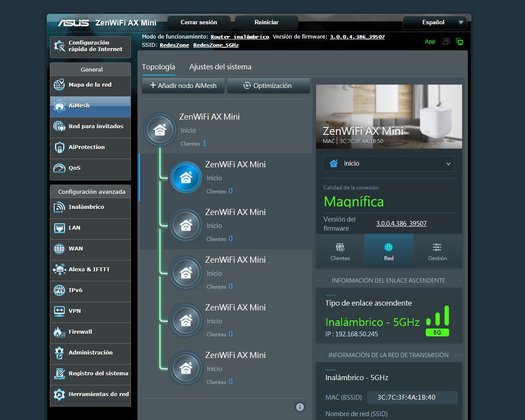Click IP : 192.168.50.245 text
The width and height of the screenshot is (525, 420).
[352, 334]
